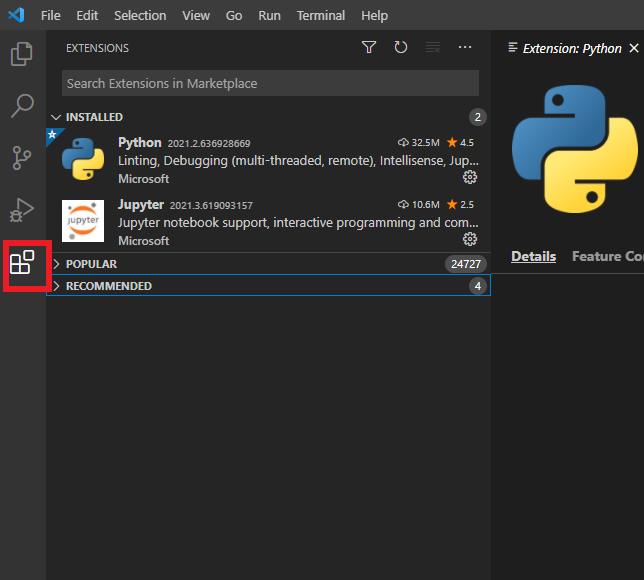
Task: Open Views and More Actions ellipsis
Action: (x=465, y=47)
